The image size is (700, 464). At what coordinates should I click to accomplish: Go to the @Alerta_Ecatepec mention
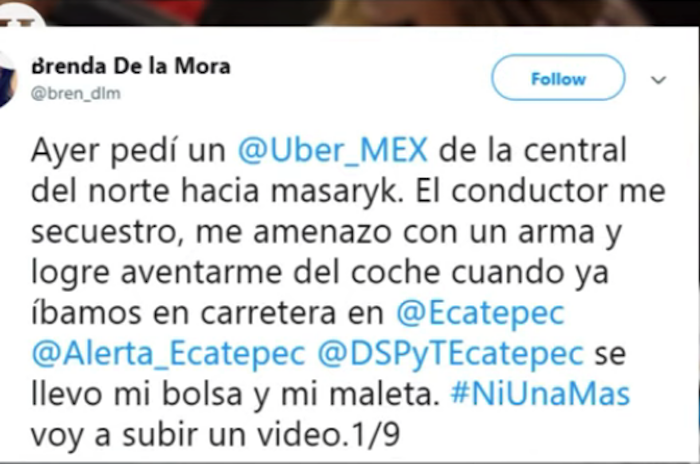[x=168, y=354]
